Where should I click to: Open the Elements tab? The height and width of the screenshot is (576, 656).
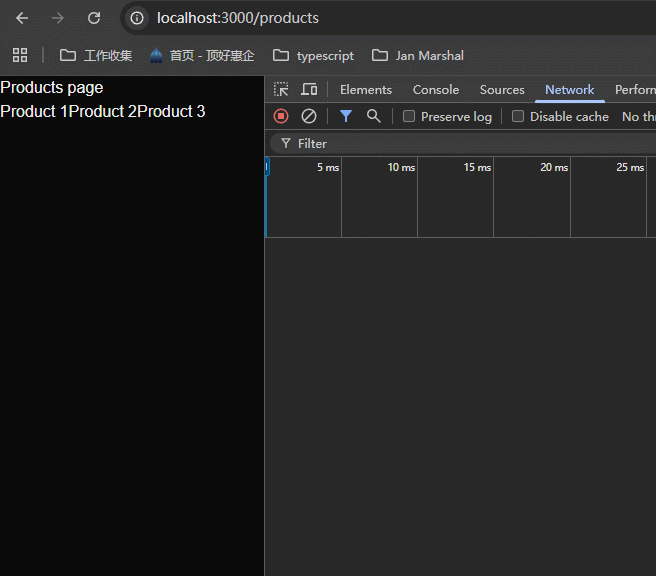coord(366,90)
